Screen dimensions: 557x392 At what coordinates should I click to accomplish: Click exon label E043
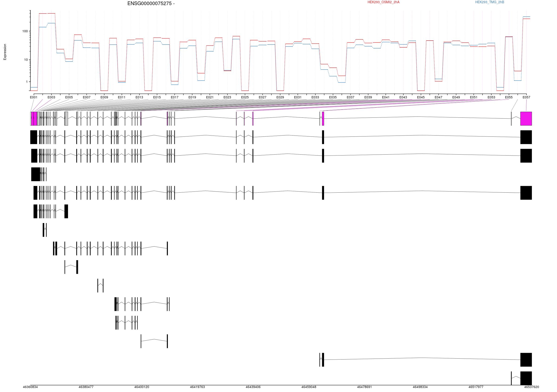[403, 97]
